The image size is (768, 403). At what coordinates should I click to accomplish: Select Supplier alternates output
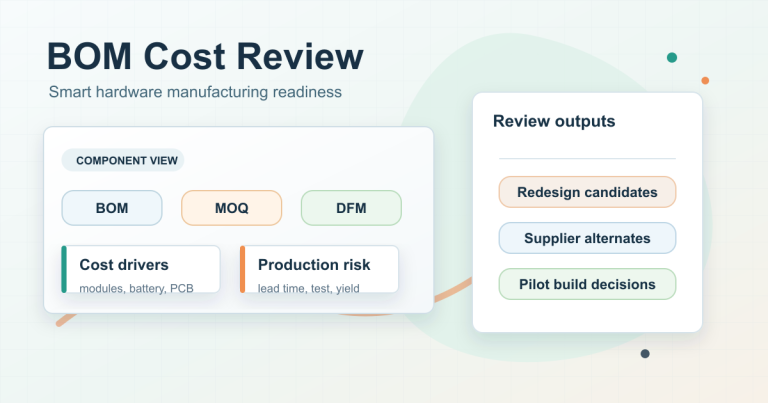(x=587, y=238)
